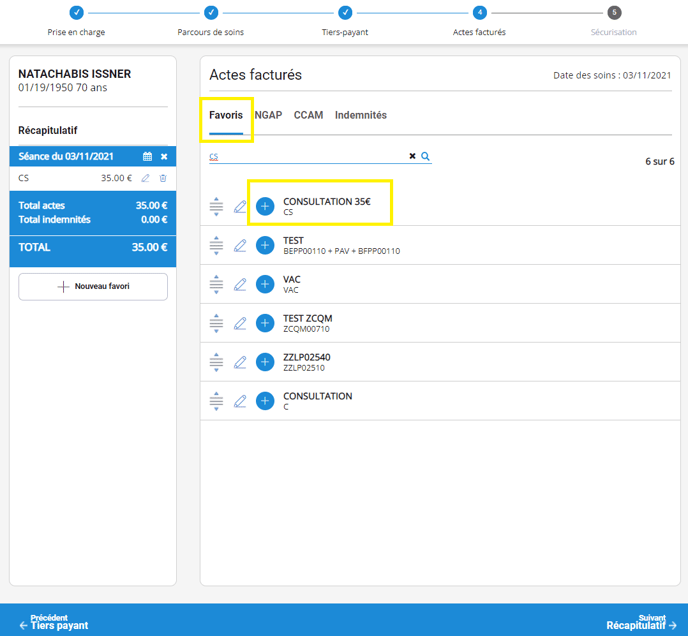The height and width of the screenshot is (636, 688).
Task: Add the VAC favorite with plus icon
Action: click(x=265, y=285)
